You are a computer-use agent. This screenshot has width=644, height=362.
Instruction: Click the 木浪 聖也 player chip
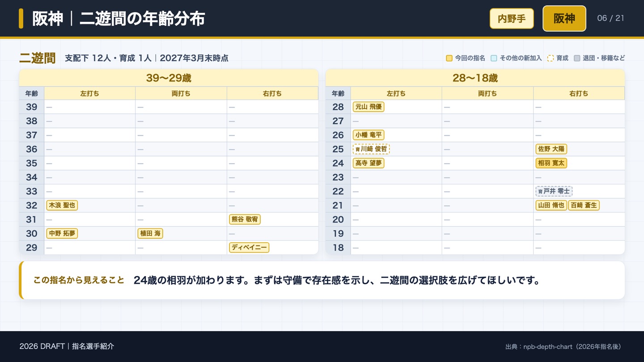pos(62,205)
